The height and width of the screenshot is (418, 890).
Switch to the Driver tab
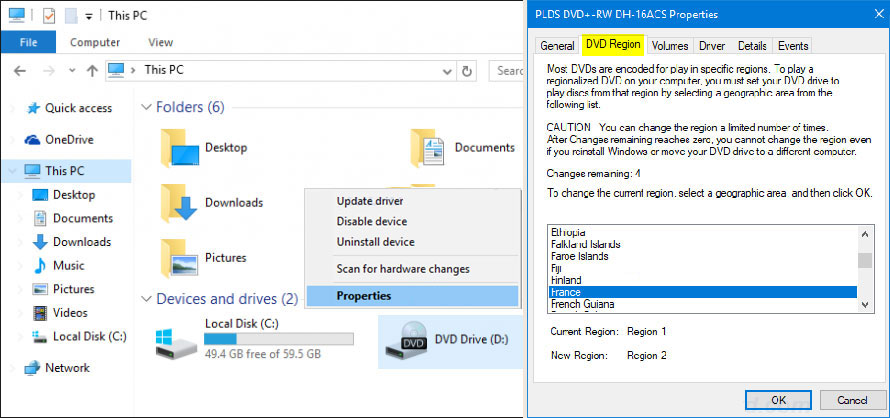712,46
